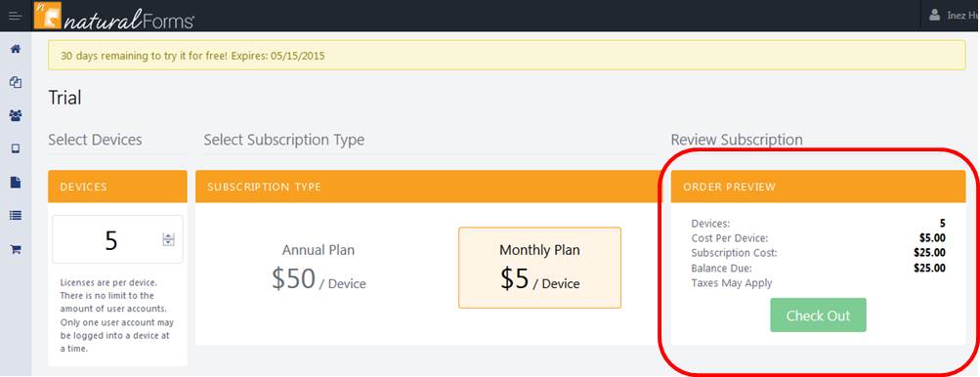The height and width of the screenshot is (377, 980).
Task: Select the Annual Plan $50 option
Action: tap(319, 268)
